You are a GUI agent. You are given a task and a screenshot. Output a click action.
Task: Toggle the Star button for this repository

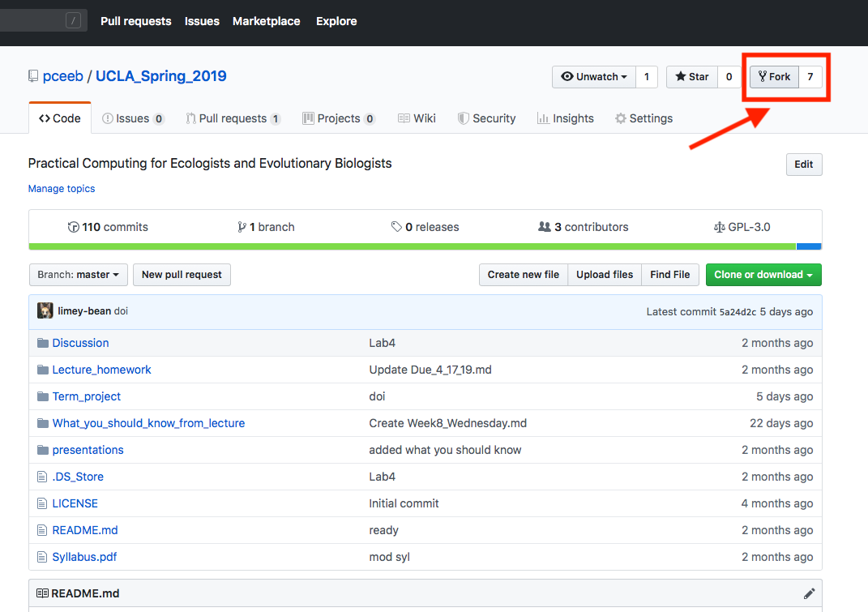point(692,77)
